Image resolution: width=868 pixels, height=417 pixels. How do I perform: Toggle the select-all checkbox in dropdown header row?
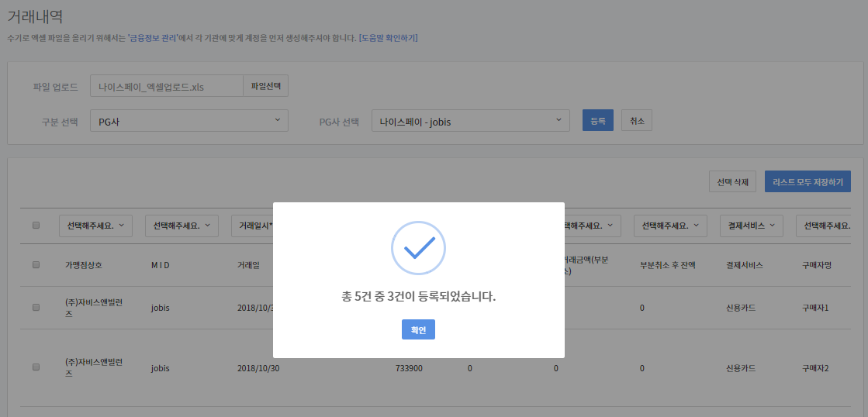[36, 225]
